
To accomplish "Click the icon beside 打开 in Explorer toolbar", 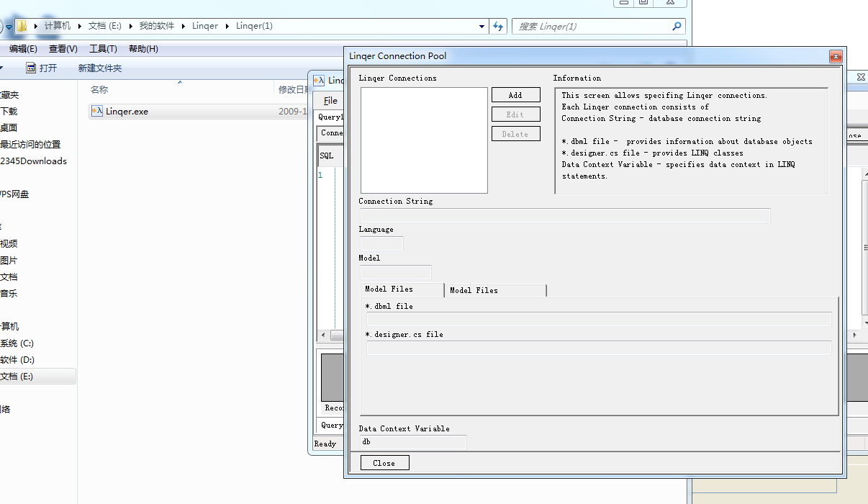I will click(31, 68).
